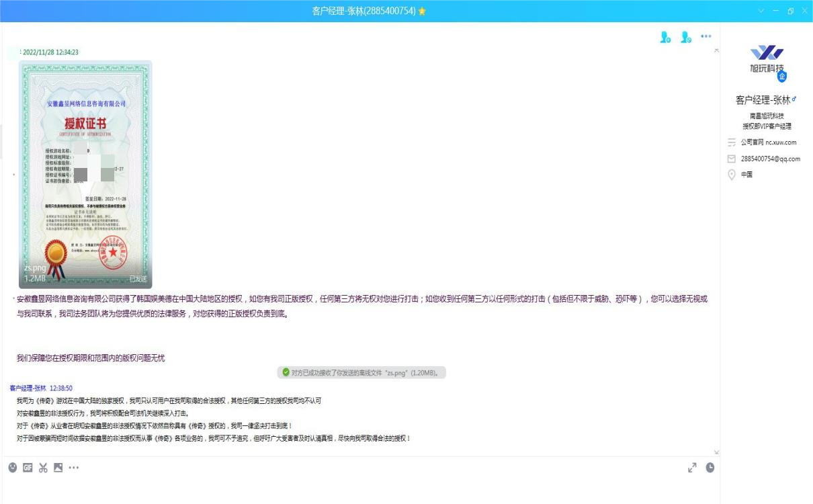Click the 南昌旭玩科技 company name text

[x=767, y=116]
